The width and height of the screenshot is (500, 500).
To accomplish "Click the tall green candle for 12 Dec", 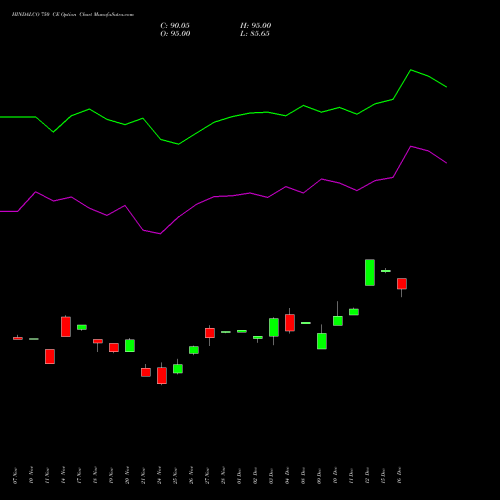I will tap(370, 272).
